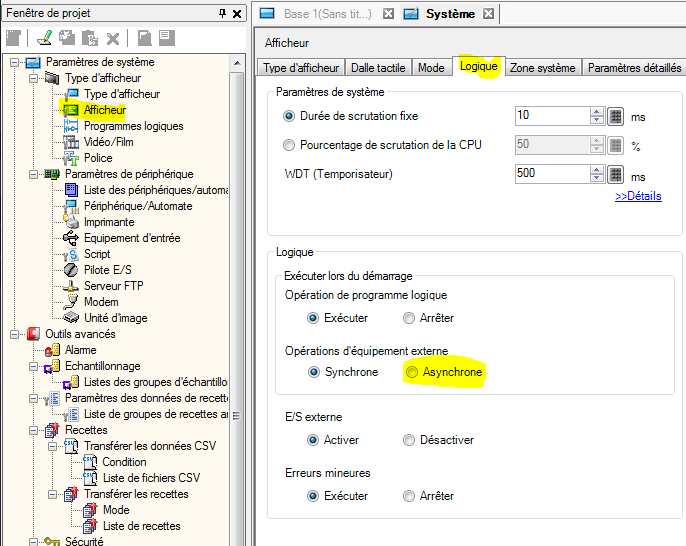686x546 pixels.
Task: Collapse the Echantillonnage node
Action: tap(33, 366)
